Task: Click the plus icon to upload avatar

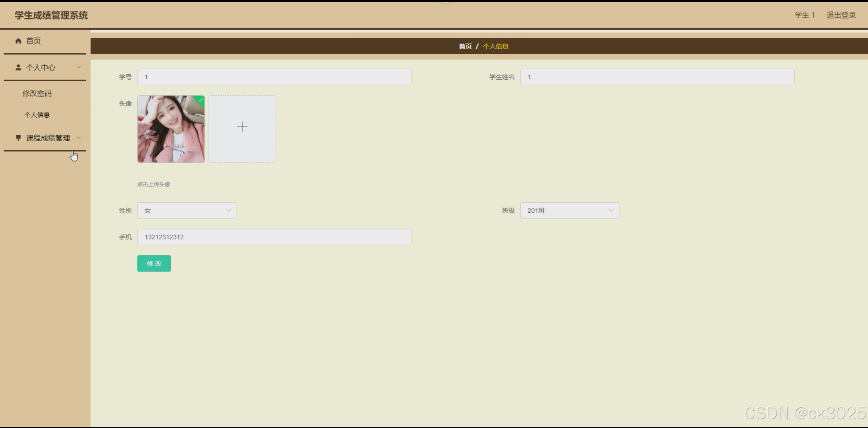Action: point(242,127)
